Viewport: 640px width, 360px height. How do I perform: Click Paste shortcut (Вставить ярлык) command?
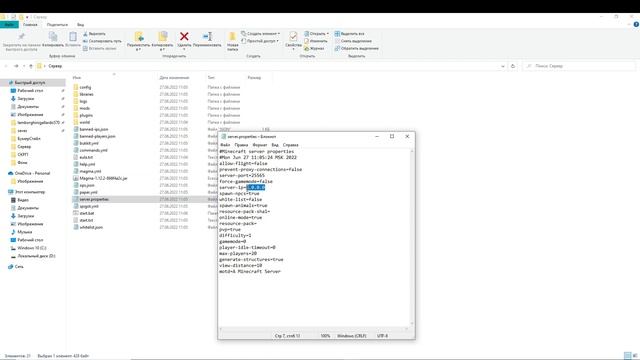click(100, 49)
